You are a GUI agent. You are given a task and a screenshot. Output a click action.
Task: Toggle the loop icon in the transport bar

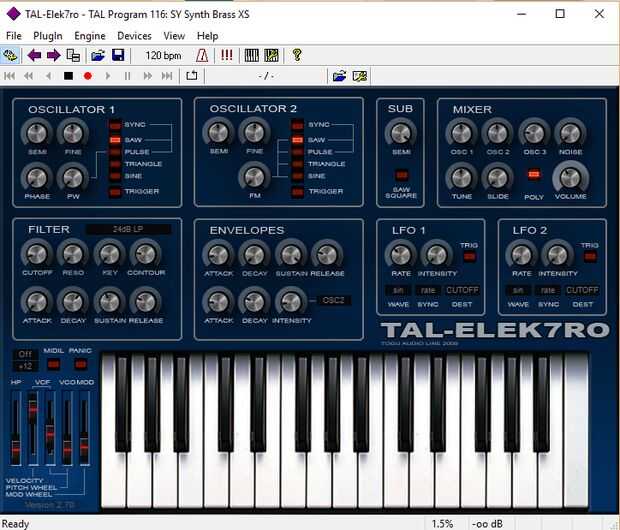point(192,75)
